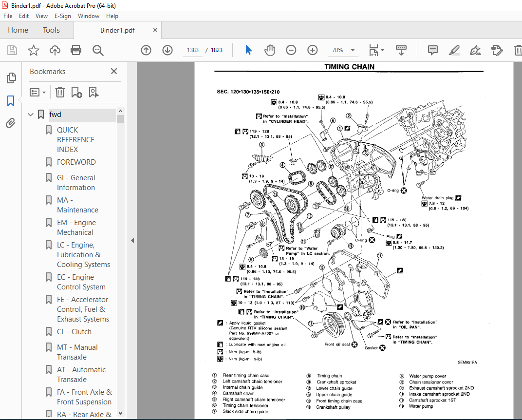Toggle the Page Thumbnails panel
The image size is (522, 420).
[x=11, y=78]
